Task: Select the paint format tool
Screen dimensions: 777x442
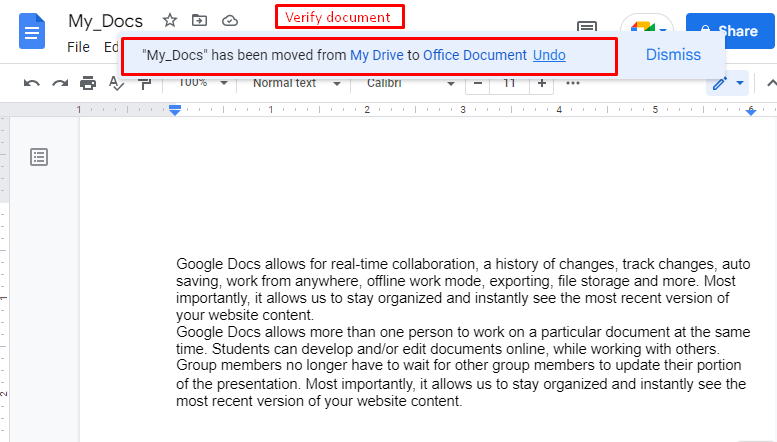Action: (144, 83)
